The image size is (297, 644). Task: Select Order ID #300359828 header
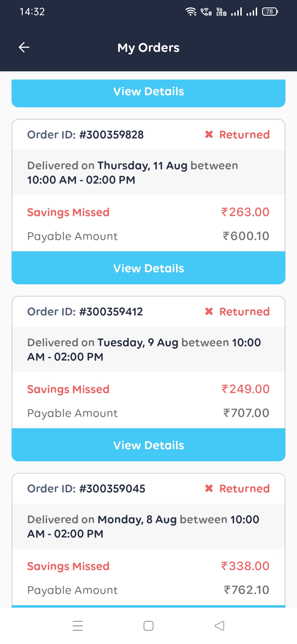[85, 135]
